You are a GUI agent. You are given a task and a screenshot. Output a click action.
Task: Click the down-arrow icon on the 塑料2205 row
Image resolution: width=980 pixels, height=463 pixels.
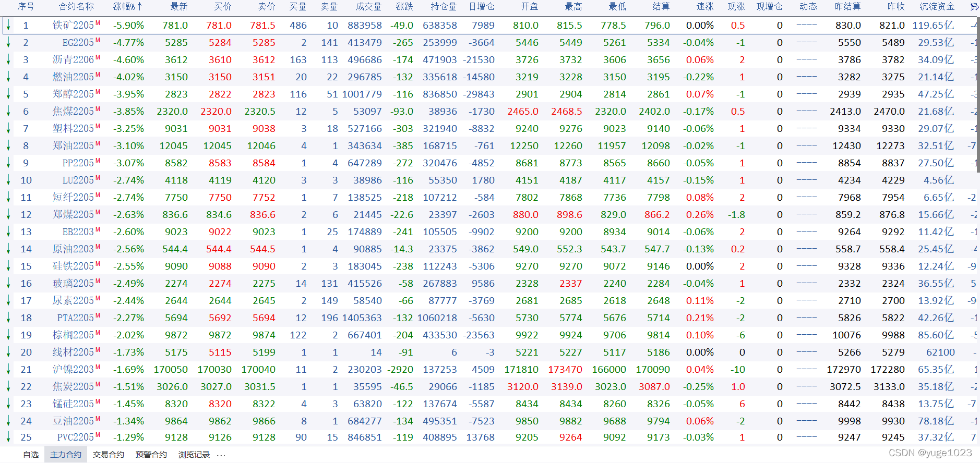pos(8,128)
